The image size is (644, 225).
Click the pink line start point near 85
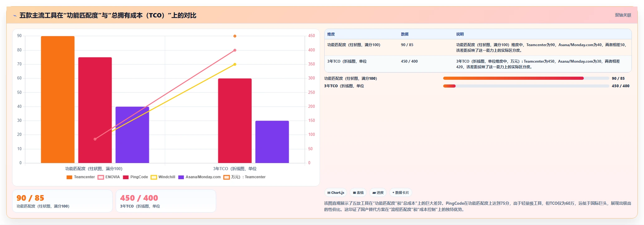95,139
